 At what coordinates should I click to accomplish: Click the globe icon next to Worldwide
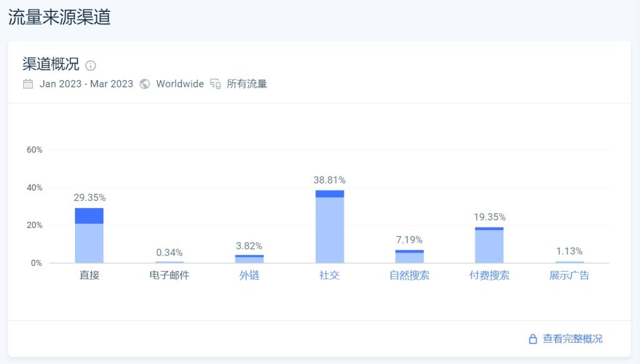[x=144, y=84]
